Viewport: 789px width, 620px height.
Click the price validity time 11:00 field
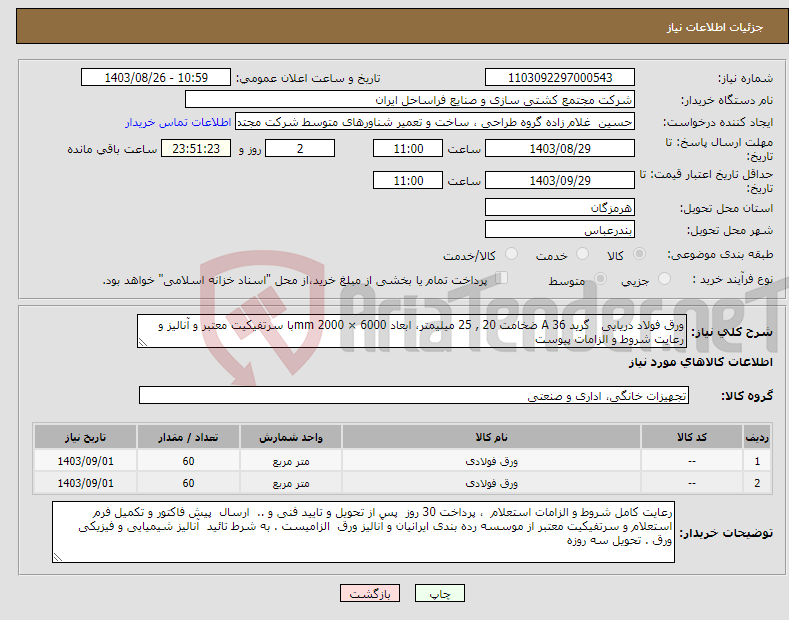408,180
